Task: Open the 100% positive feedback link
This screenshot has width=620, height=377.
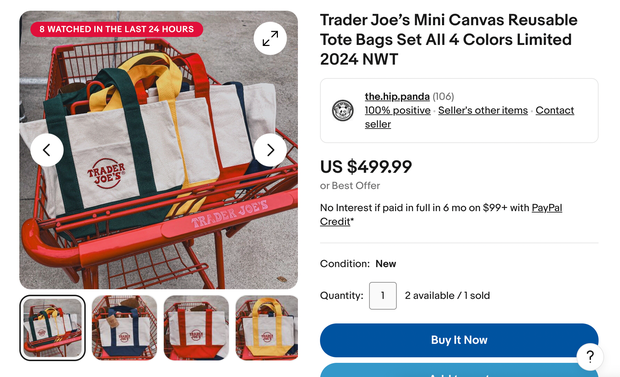Action: (397, 110)
